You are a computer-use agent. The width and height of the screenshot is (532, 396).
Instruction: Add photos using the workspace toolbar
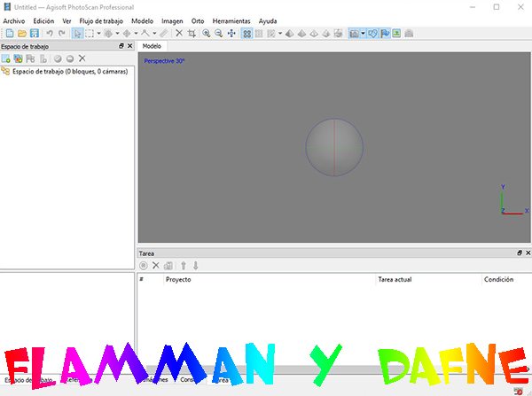(18, 58)
